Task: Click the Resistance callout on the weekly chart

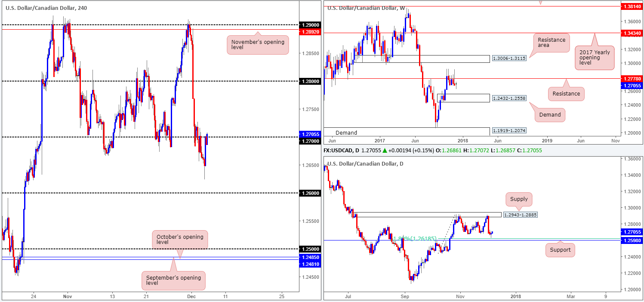Action: (566, 93)
